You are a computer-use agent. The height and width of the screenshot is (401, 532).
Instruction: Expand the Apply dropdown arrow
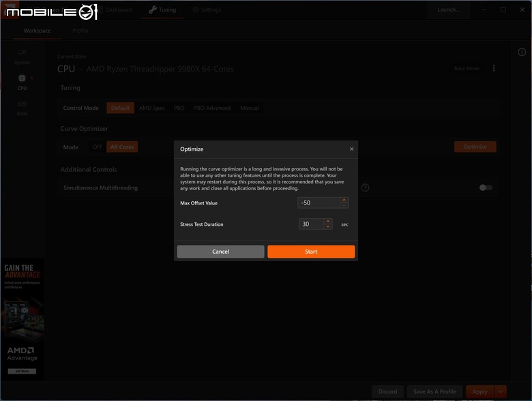[501, 391]
